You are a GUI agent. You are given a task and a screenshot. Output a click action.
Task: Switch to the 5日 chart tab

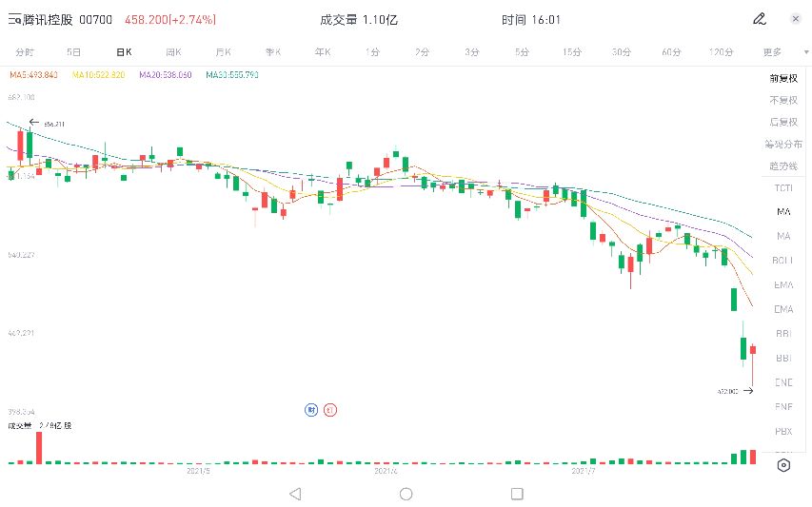click(73, 52)
